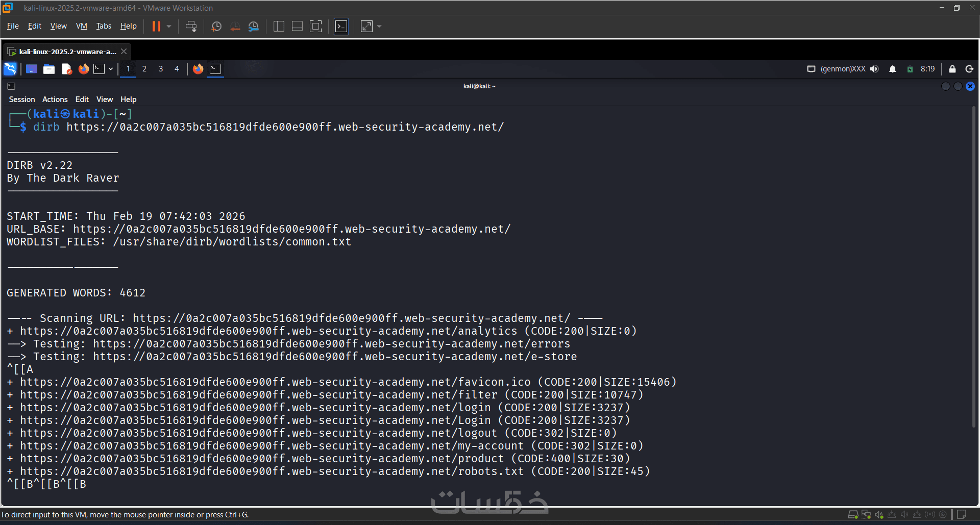Take a snapshot of this virtual machine
Viewport: 980px width, 525px height.
[x=216, y=27]
